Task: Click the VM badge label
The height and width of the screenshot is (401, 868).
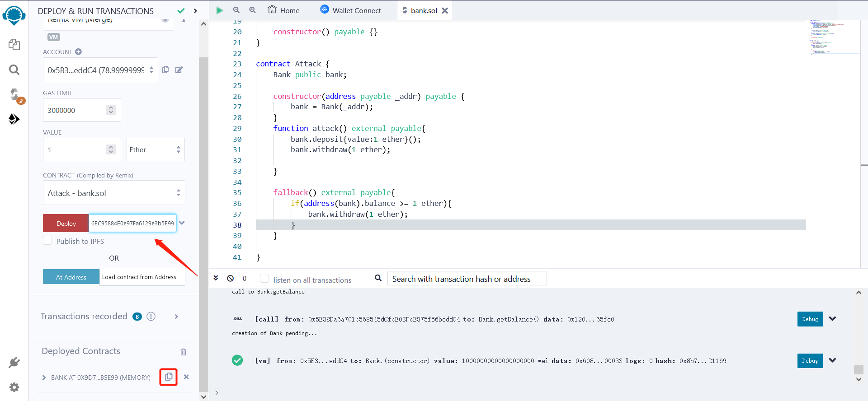Action: (54, 37)
